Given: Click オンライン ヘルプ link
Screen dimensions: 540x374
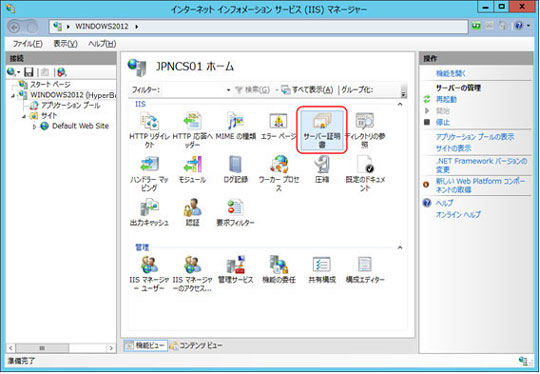Looking at the screenshot, I should (458, 215).
